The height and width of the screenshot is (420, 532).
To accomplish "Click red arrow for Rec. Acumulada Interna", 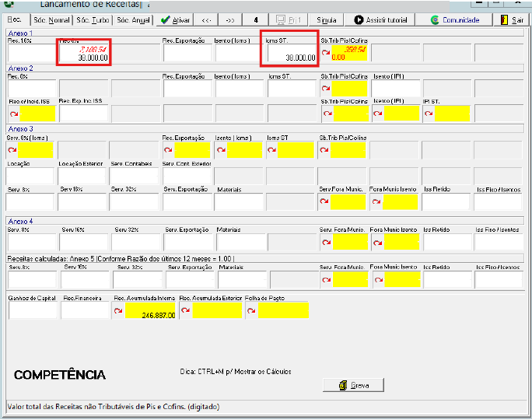I will [x=118, y=310].
